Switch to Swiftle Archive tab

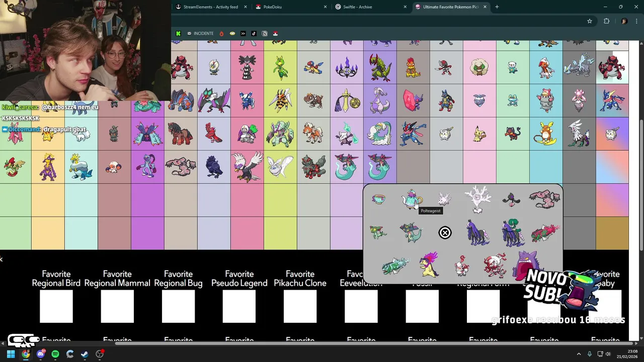[371, 7]
